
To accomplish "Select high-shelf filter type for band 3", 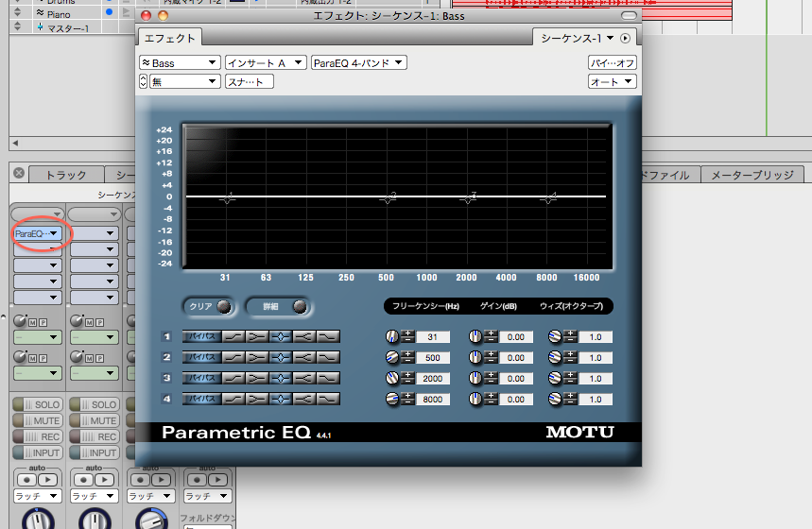I will [328, 378].
